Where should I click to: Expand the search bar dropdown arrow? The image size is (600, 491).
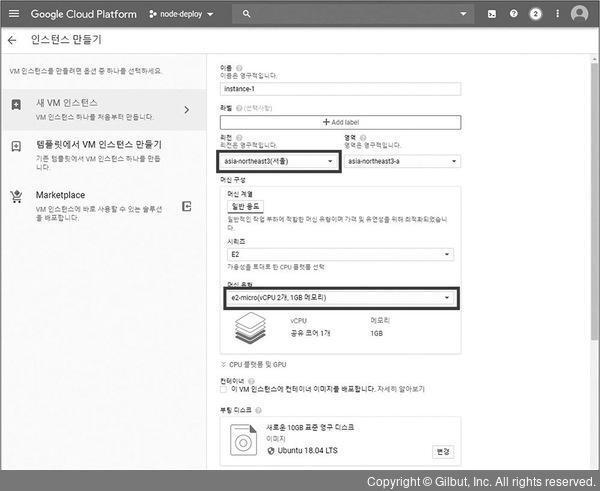pos(463,14)
